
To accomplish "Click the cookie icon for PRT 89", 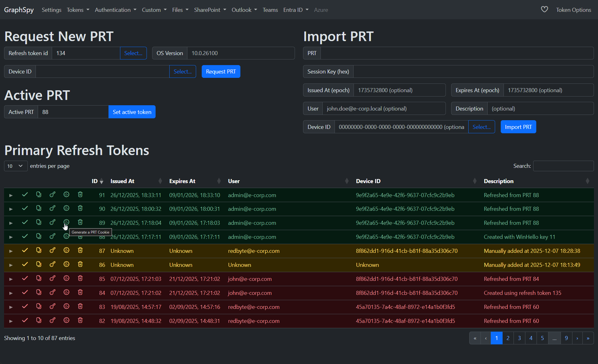I will (66, 222).
